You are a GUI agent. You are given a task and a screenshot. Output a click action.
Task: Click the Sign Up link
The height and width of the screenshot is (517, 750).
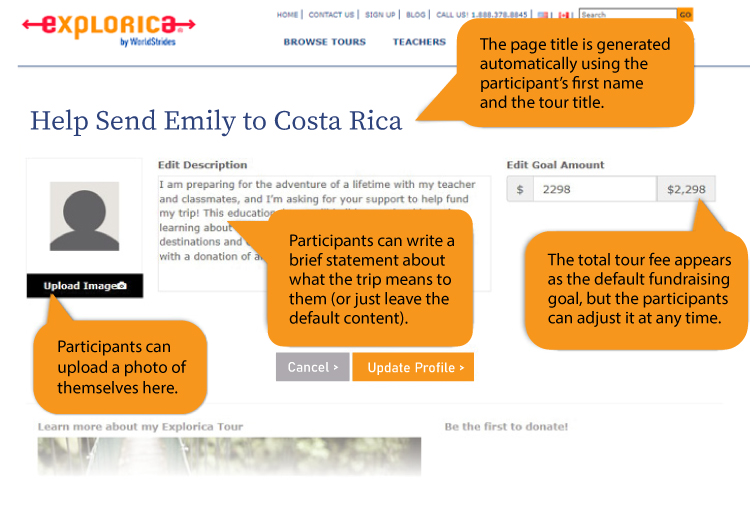tap(380, 15)
